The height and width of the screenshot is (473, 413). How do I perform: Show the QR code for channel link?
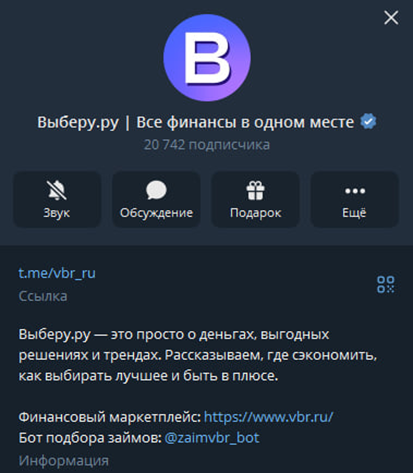386,284
